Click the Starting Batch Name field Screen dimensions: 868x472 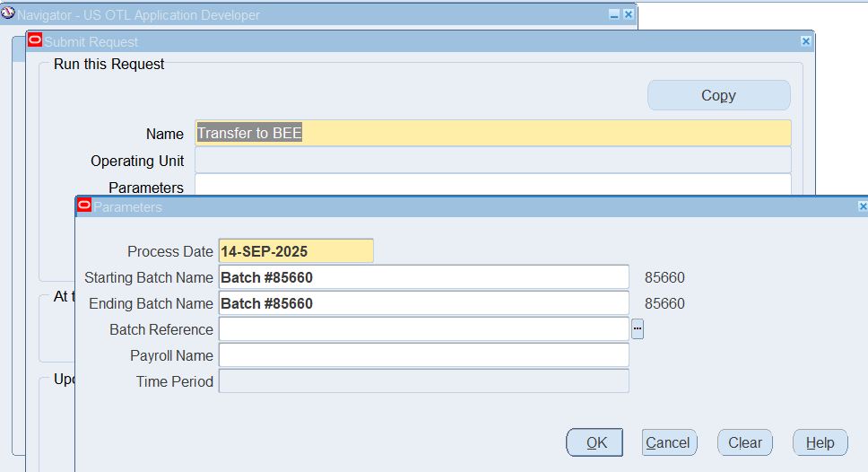click(x=423, y=277)
